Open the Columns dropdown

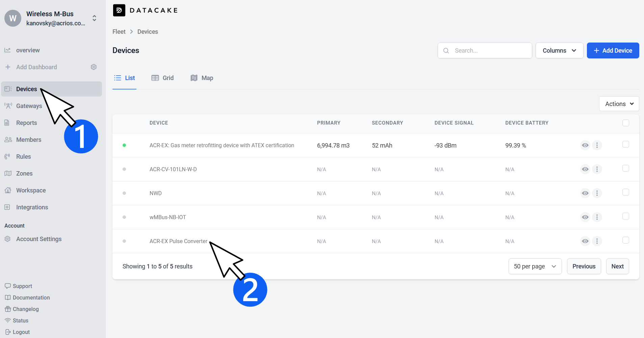point(559,51)
